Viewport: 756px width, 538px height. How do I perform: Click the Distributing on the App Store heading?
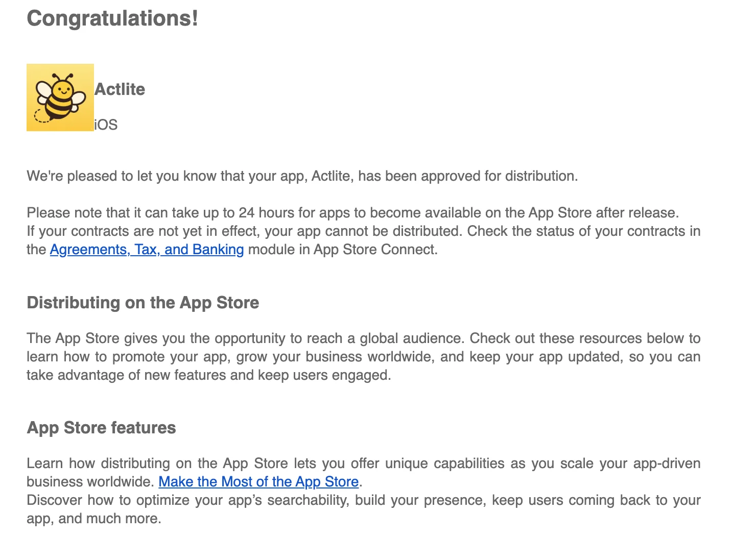(143, 303)
